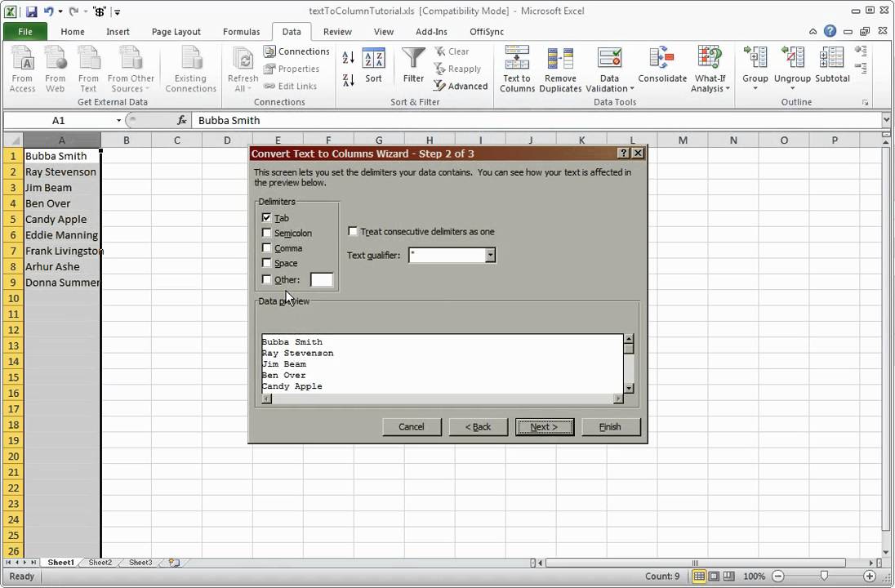Open Outline dialog launcher

(x=866, y=103)
